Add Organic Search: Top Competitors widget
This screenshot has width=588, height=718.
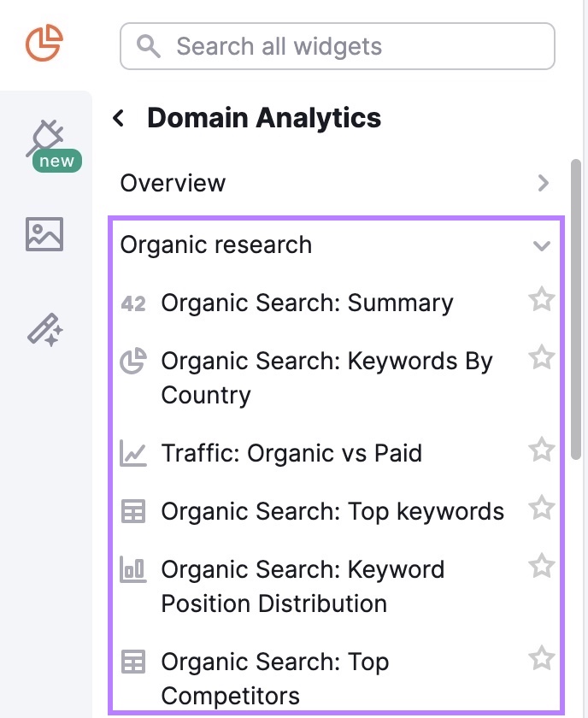tap(275, 679)
